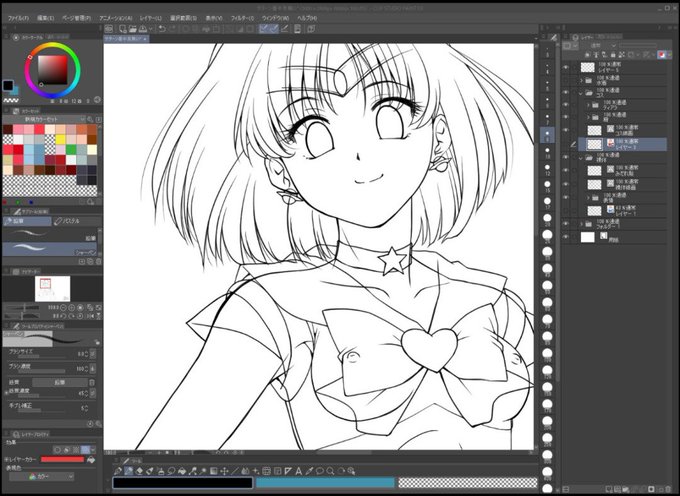Choose brush size 12 preset
Screen dimensions: 680x496
coord(547,168)
